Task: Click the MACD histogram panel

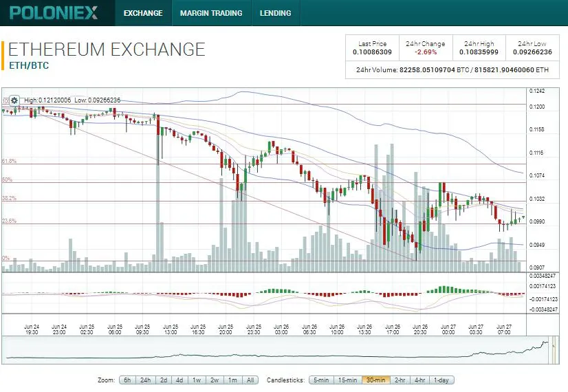Action: (264, 294)
